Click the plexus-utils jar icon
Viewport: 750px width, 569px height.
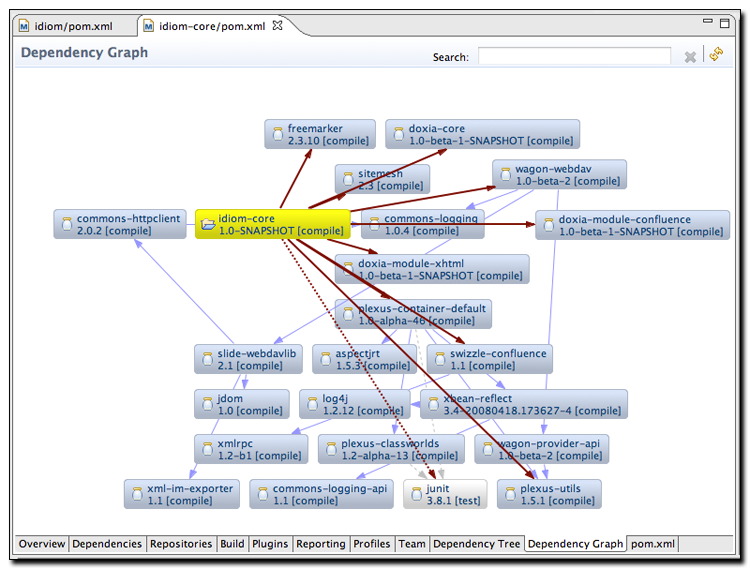(x=509, y=495)
